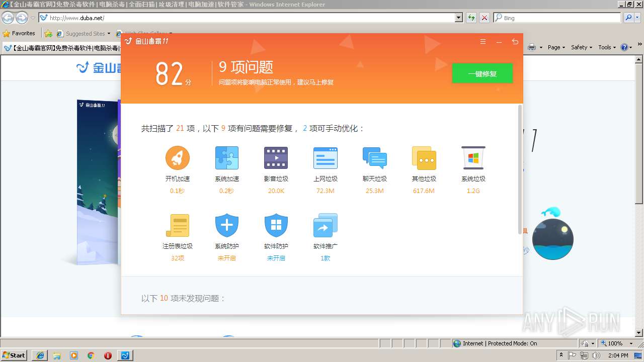Open Internet Explorer from the taskbar

[40, 355]
